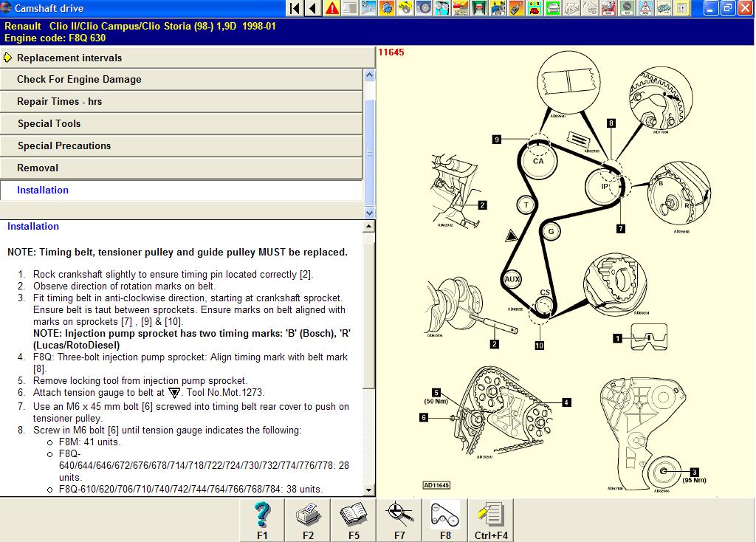The image size is (756, 542).
Task: Open Check For Engine Damage section
Action: click(x=182, y=79)
